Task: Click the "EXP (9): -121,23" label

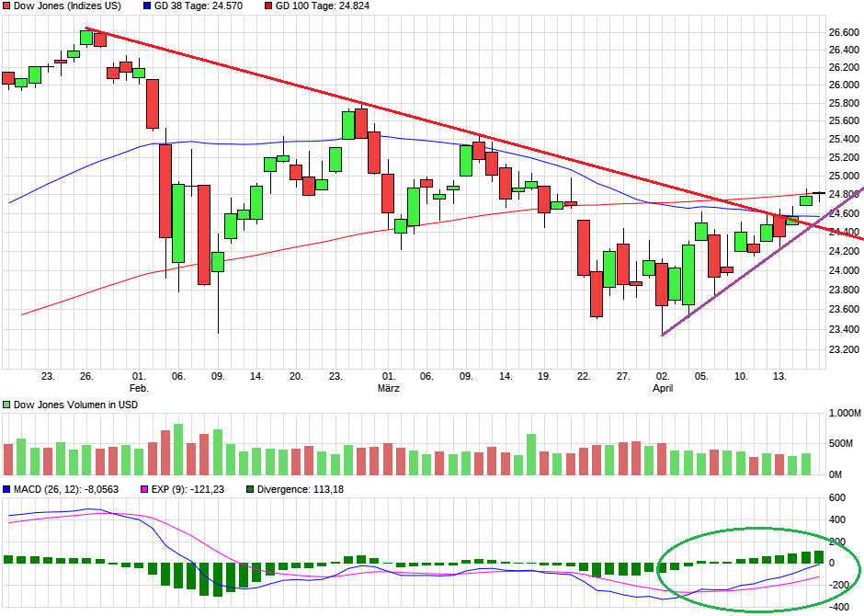Action: tap(188, 489)
